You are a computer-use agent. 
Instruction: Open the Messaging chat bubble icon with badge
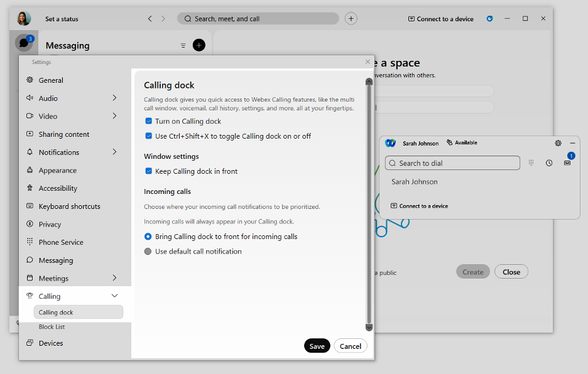(24, 42)
